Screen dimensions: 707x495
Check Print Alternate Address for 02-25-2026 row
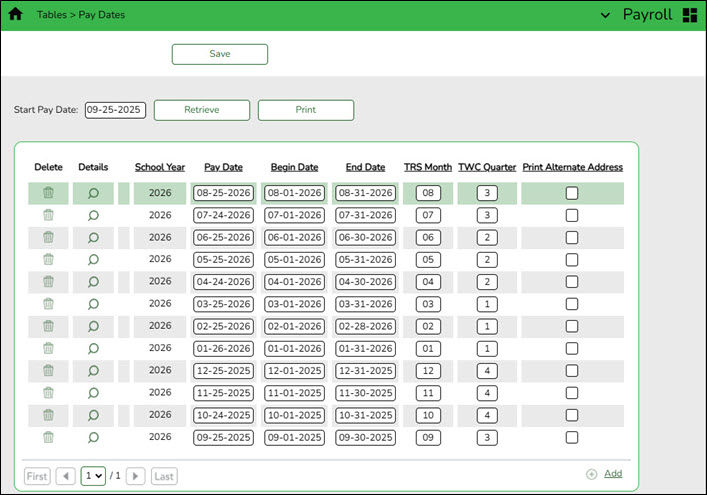572,326
